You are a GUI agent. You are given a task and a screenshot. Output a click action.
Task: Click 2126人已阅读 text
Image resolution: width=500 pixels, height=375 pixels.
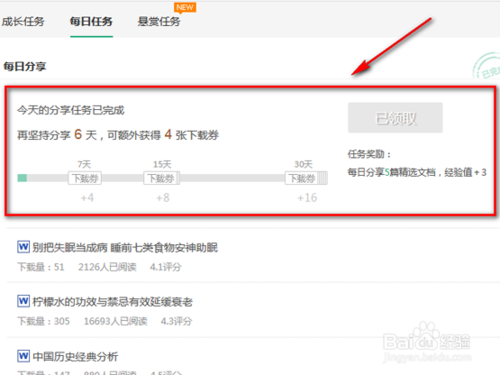pyautogui.click(x=107, y=267)
